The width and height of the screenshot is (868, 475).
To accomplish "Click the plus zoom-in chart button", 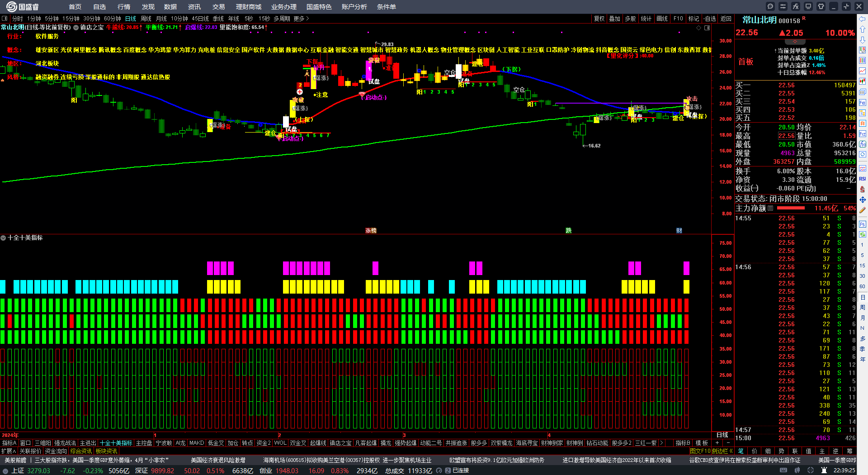I will (717, 443).
